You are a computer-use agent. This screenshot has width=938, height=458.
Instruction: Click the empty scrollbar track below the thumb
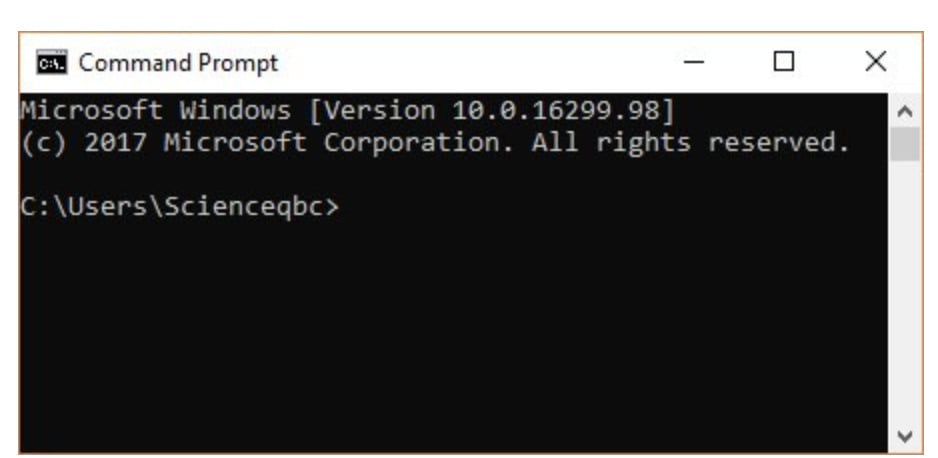pyautogui.click(x=905, y=300)
